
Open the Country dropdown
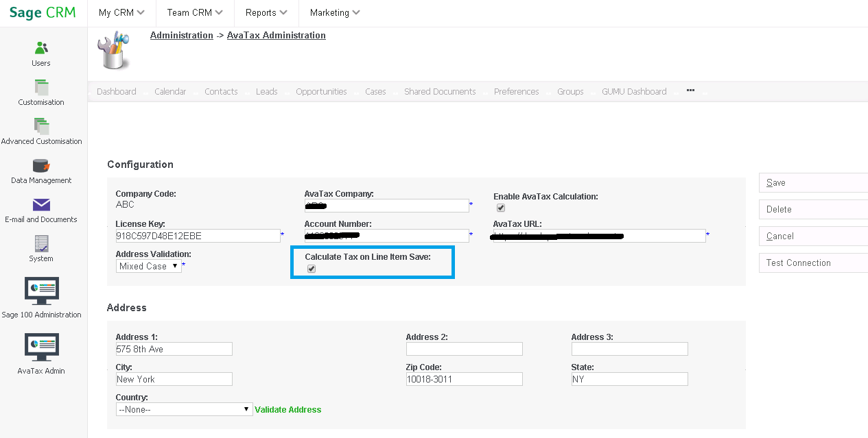pos(184,409)
